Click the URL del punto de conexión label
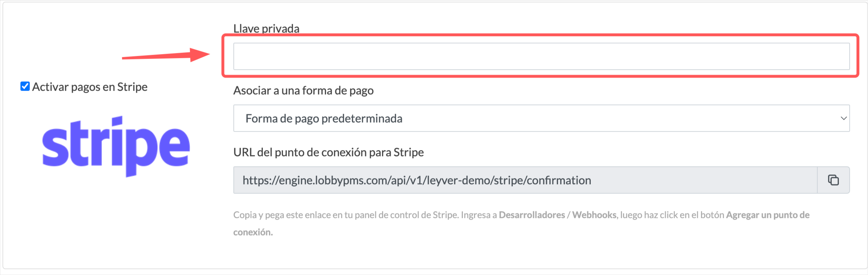 pyautogui.click(x=329, y=152)
